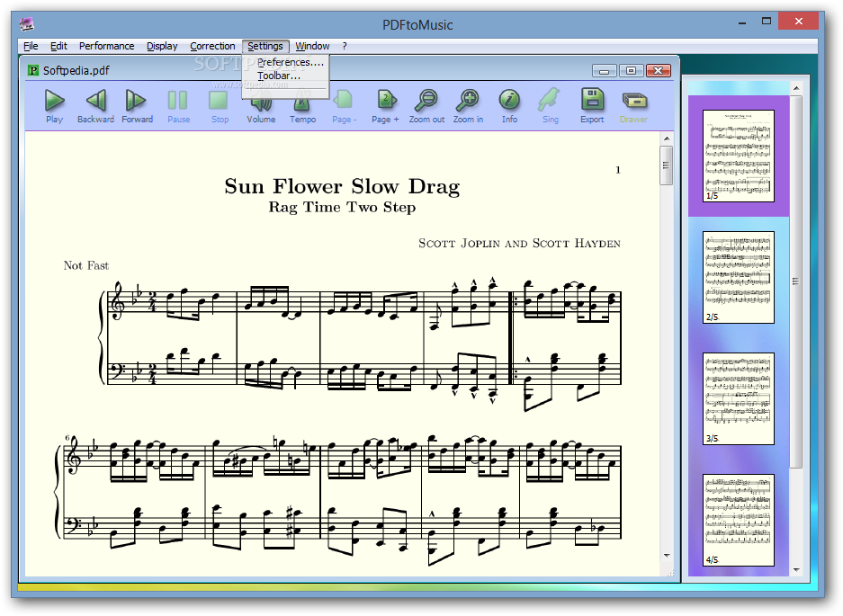The height and width of the screenshot is (616, 843).
Task: Open the Performance menu
Action: click(106, 46)
